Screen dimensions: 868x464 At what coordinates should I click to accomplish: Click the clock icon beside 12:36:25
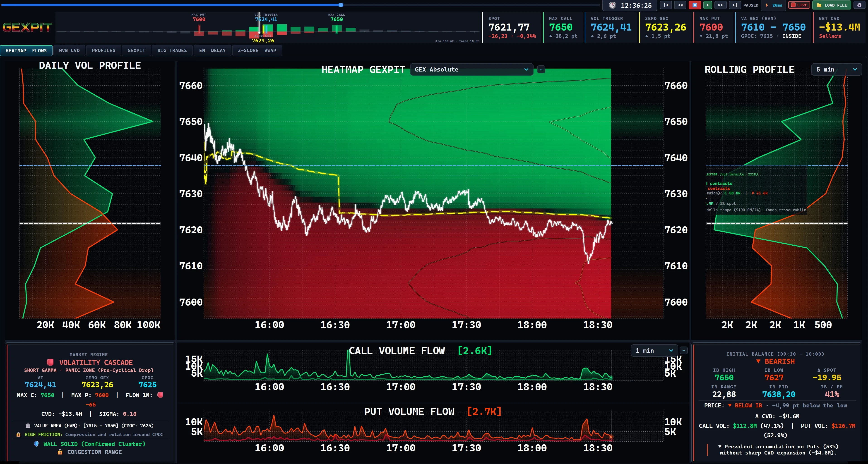point(612,5)
